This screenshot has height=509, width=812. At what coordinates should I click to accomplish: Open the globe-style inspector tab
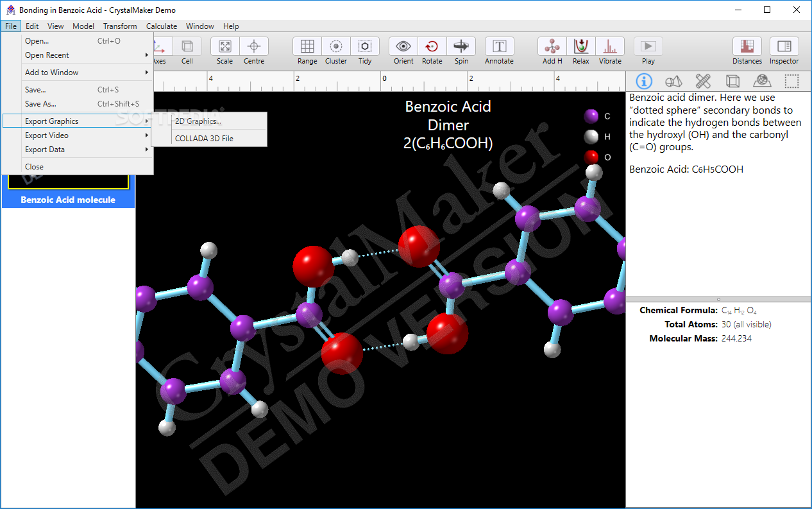pyautogui.click(x=762, y=81)
